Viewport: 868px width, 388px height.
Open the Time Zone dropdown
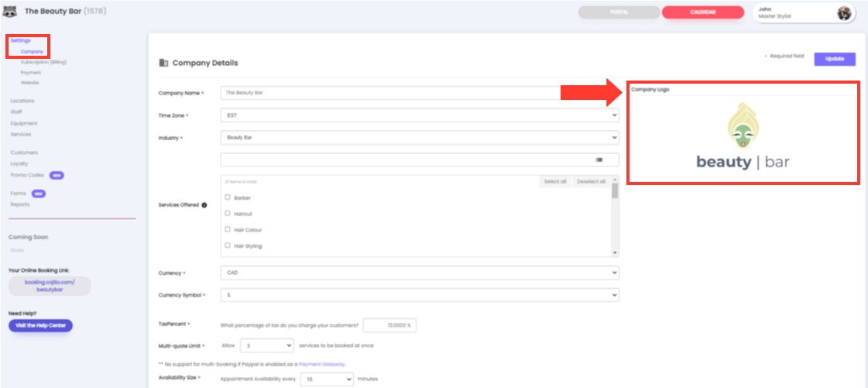420,115
